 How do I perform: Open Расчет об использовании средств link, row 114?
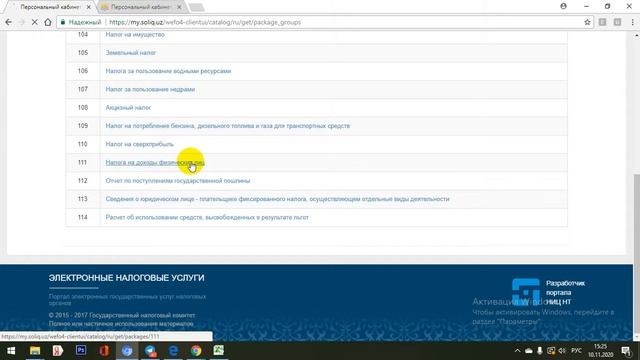[207, 218]
